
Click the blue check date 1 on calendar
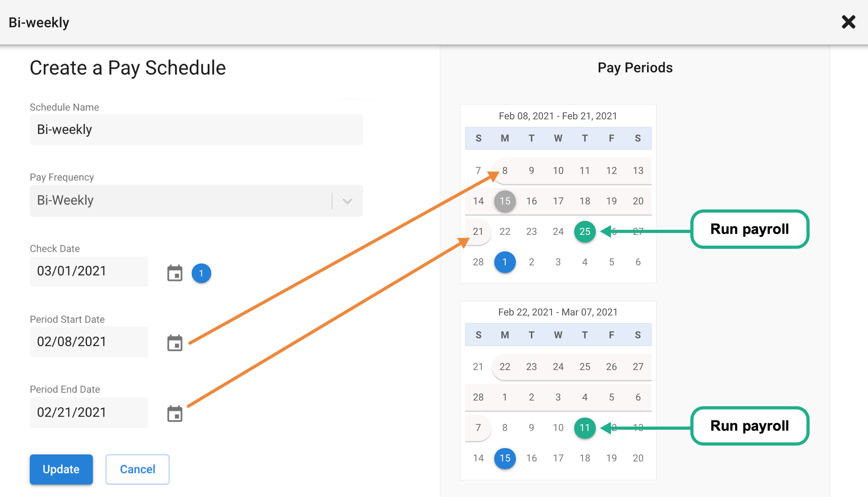tap(505, 262)
